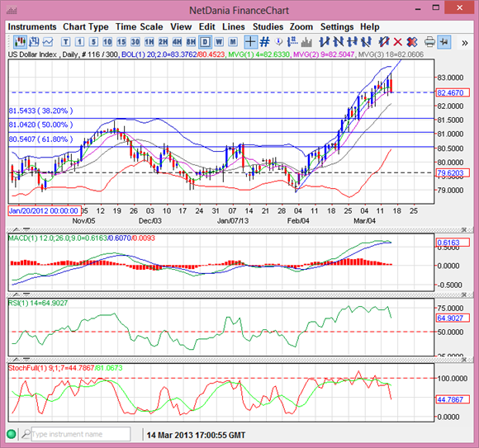The height and width of the screenshot is (448, 479).
Task: Click the StochFull(1) study label
Action: click(65, 368)
